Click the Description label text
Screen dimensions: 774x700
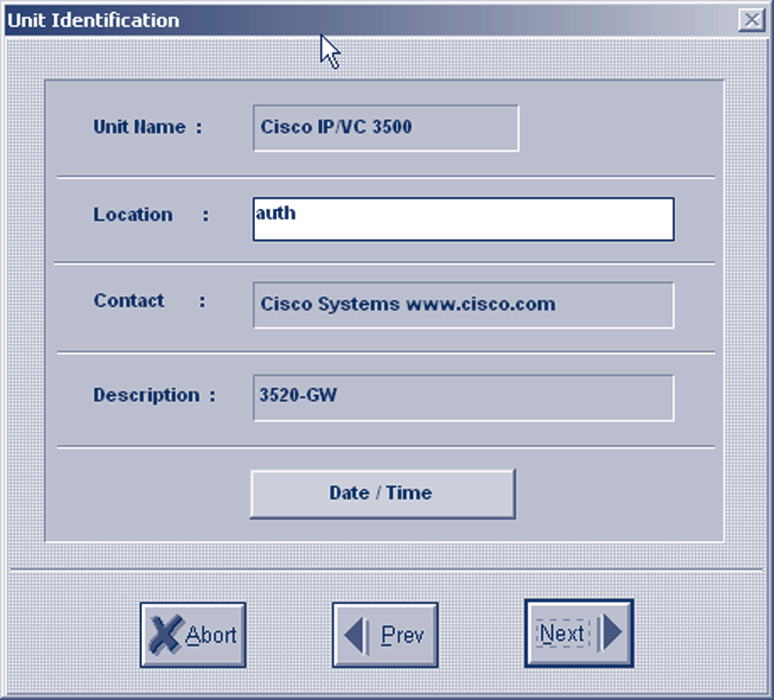[x=146, y=395]
